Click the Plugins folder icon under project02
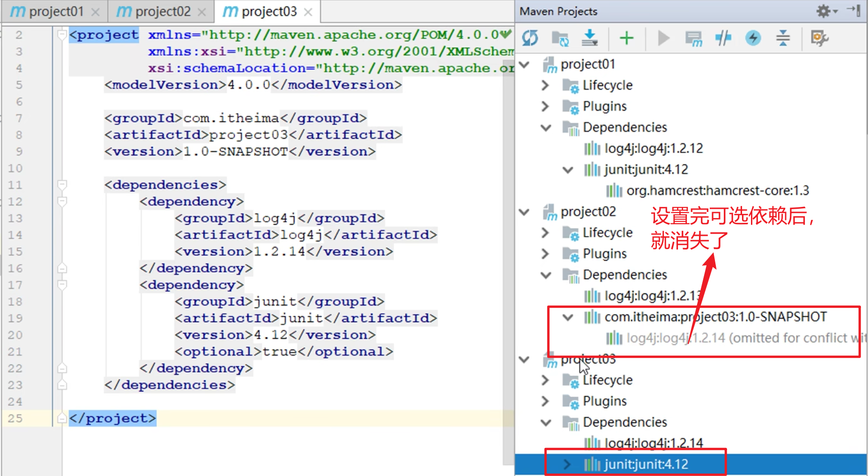868x476 pixels. pyautogui.click(x=570, y=254)
